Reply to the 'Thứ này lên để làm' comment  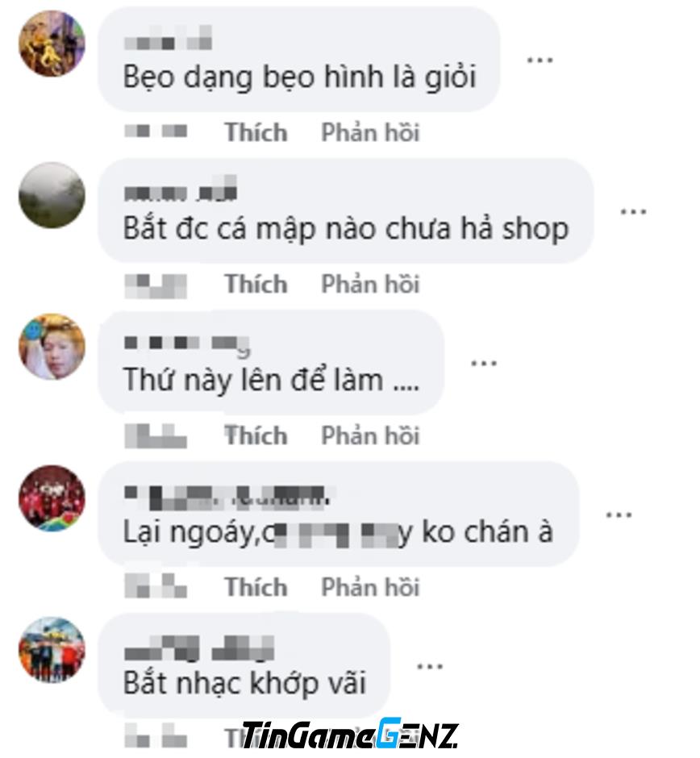pos(370,435)
